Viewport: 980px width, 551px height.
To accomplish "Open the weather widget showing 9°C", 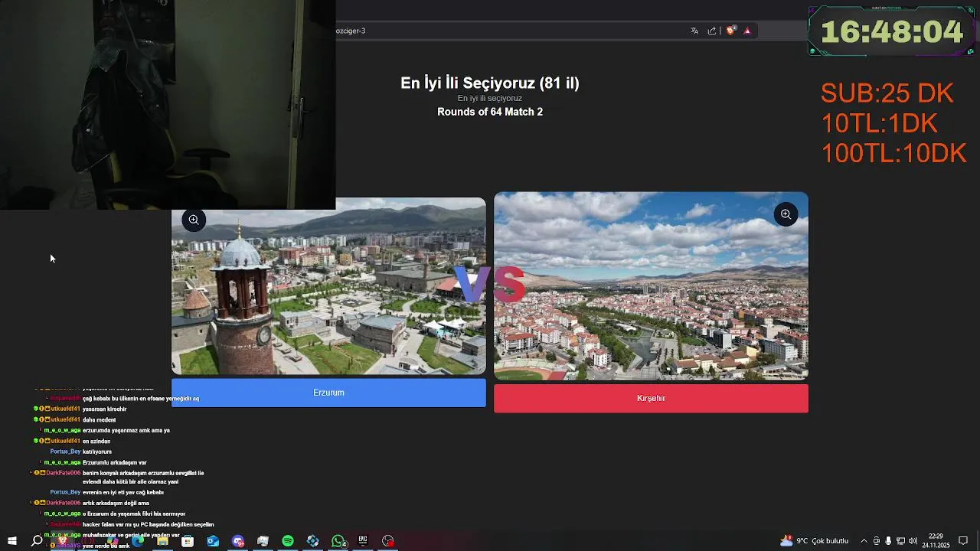I will pyautogui.click(x=814, y=541).
